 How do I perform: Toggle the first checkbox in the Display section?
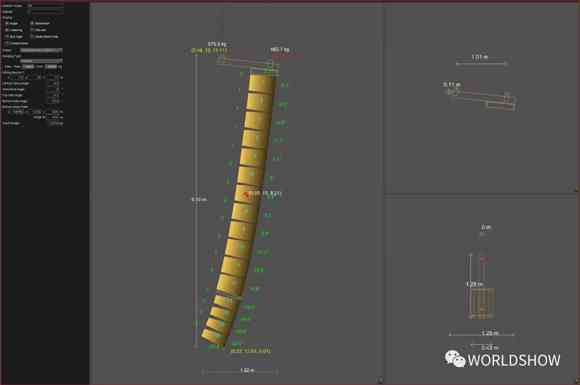point(6,23)
